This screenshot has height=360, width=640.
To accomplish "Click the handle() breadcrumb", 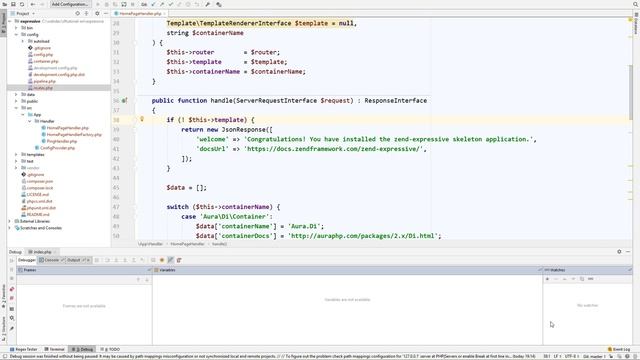I will coord(219,244).
